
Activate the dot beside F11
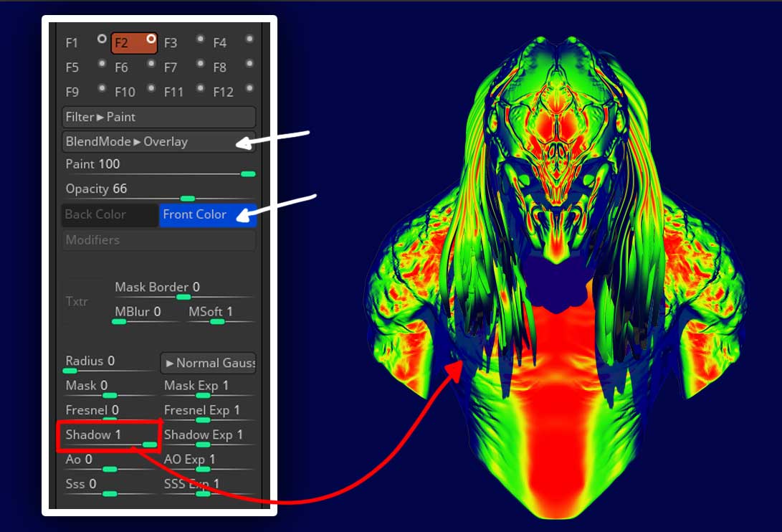pyautogui.click(x=200, y=88)
